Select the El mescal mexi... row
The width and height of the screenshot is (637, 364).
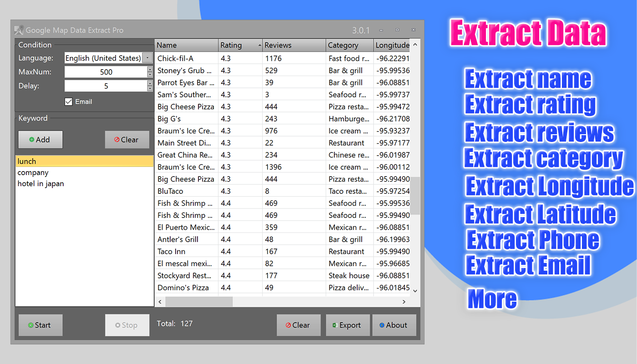pyautogui.click(x=282, y=263)
